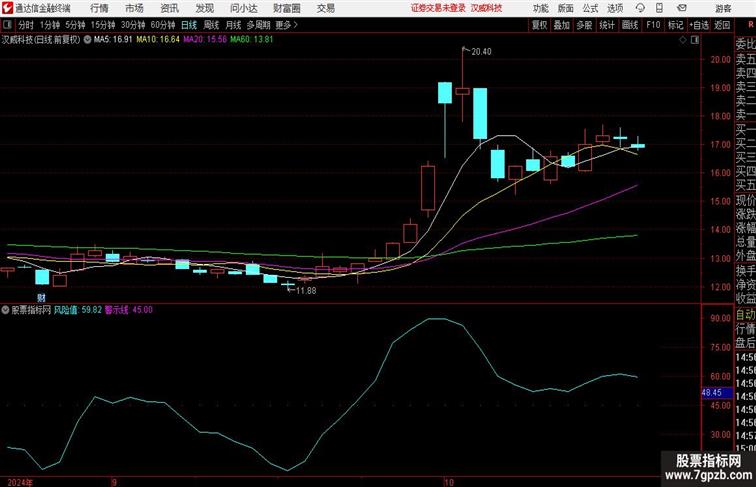Click the MA60: 13.81 value
The image size is (756, 487).
pos(252,40)
